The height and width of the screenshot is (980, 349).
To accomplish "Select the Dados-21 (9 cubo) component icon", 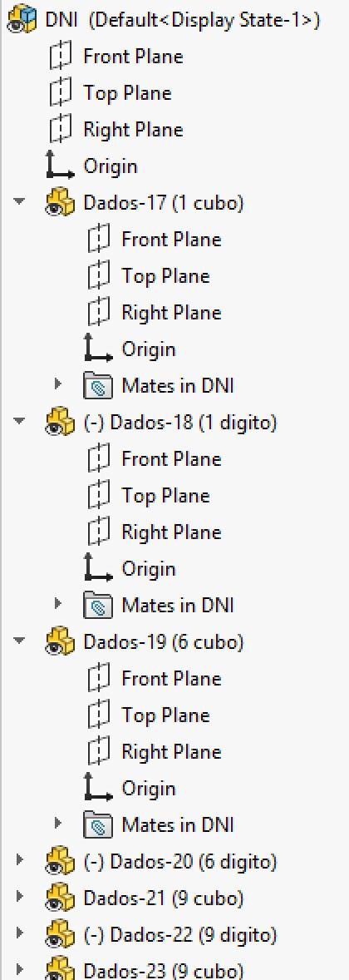I will click(60, 898).
